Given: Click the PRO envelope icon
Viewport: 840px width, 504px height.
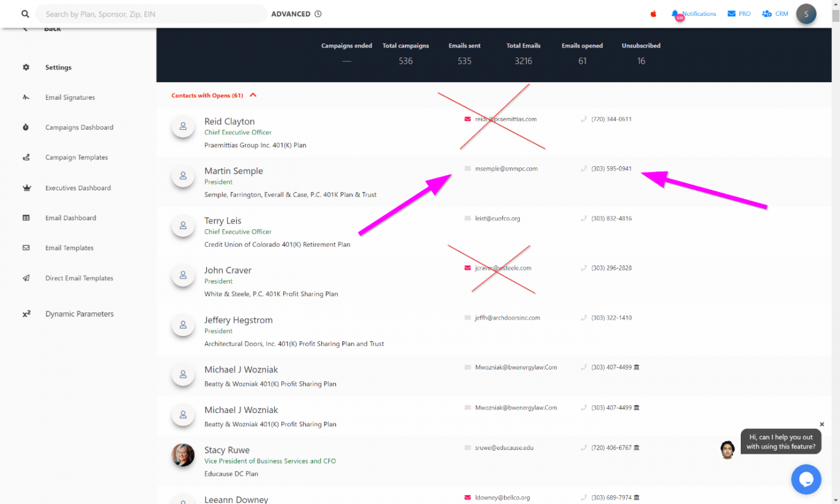Looking at the screenshot, I should 731,14.
